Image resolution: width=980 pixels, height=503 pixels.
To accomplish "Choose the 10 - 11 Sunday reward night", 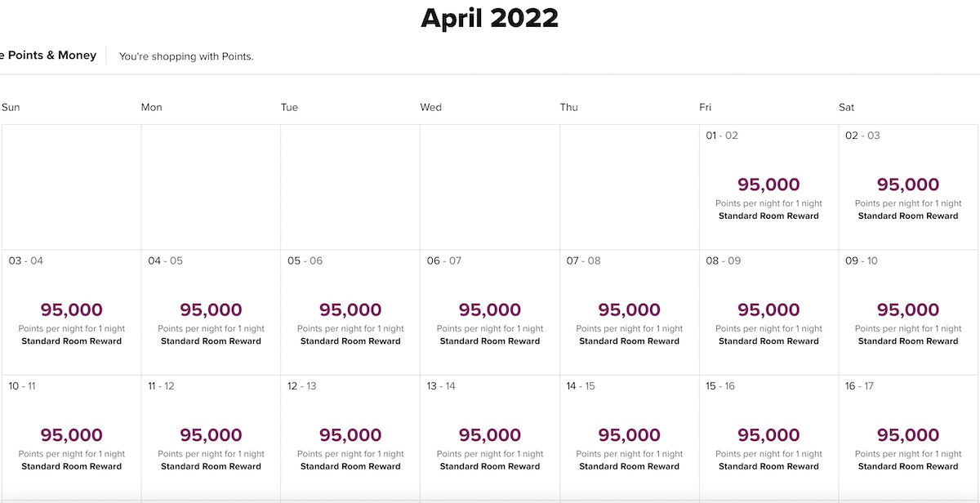I will click(x=71, y=438).
